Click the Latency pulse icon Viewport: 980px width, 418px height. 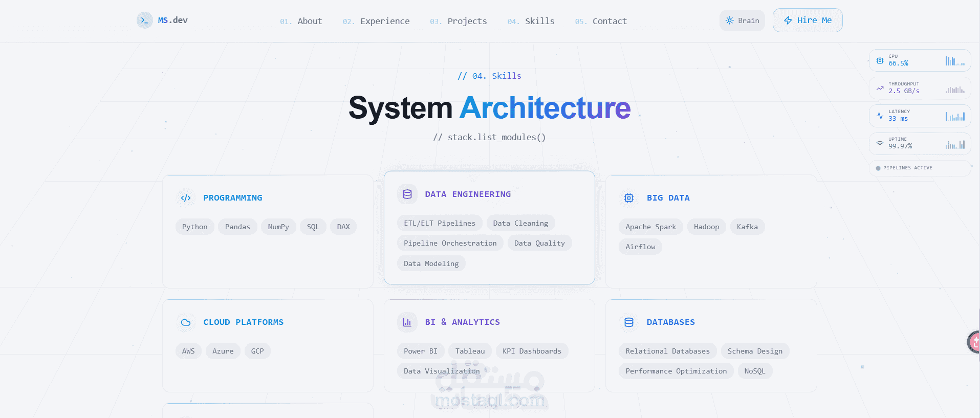coord(880,116)
